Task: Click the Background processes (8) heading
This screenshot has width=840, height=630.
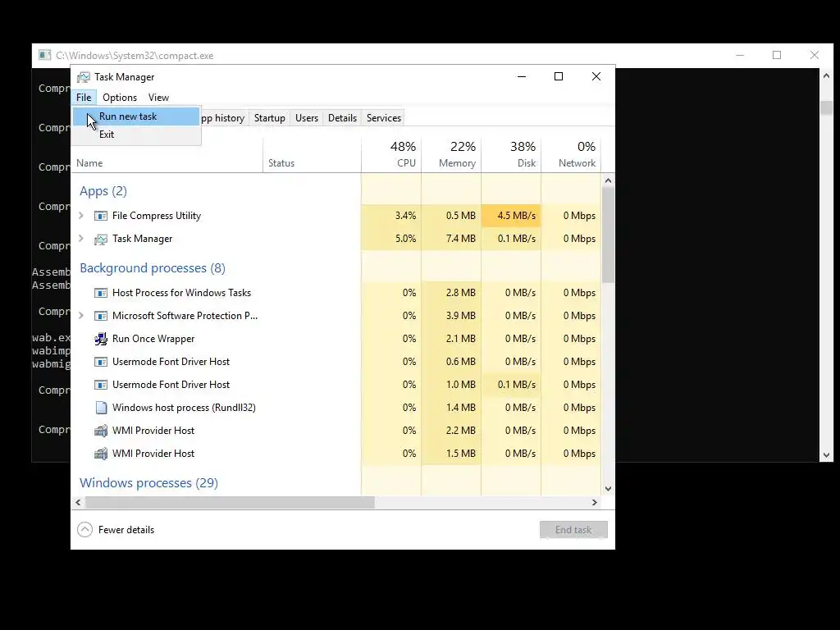Action: [x=153, y=268]
